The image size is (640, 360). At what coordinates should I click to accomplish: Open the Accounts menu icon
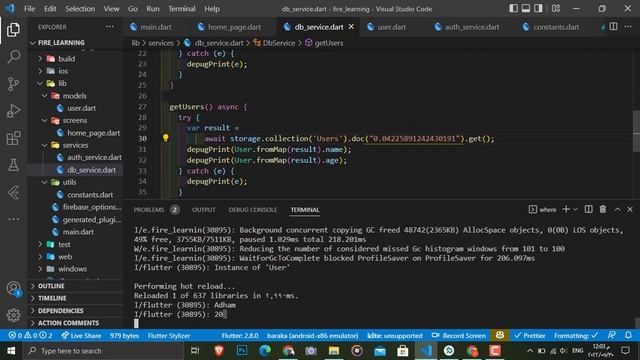13,288
